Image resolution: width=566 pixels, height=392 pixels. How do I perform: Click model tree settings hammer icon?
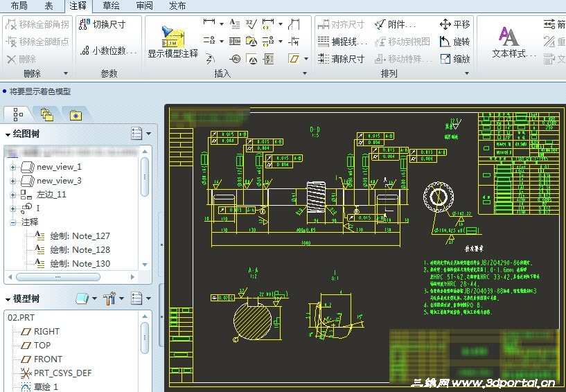click(x=109, y=299)
